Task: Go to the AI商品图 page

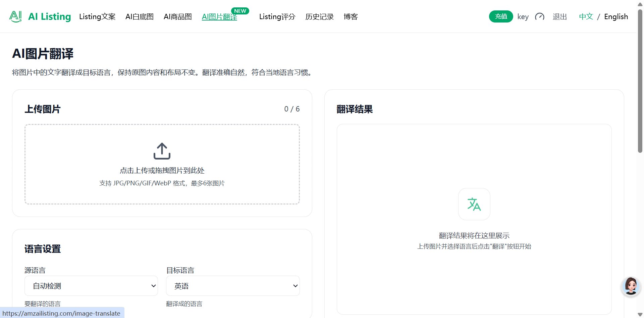Action: point(178,16)
